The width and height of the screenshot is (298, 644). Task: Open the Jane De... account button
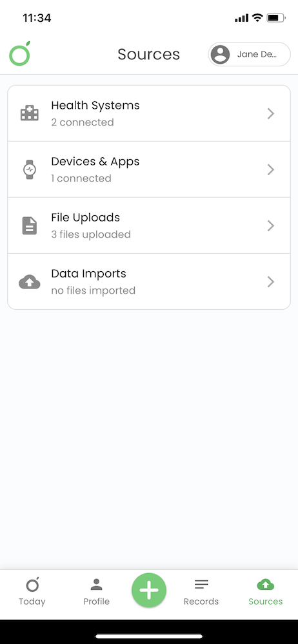[250, 54]
